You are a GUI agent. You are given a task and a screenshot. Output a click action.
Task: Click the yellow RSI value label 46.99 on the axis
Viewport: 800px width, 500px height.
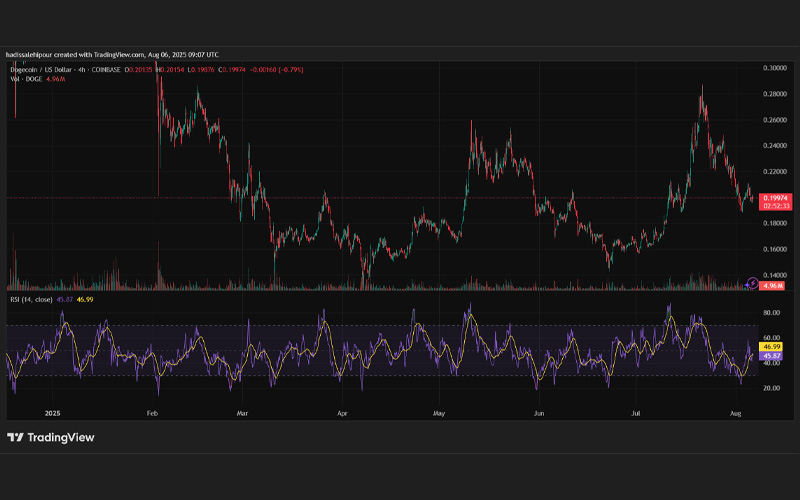771,347
